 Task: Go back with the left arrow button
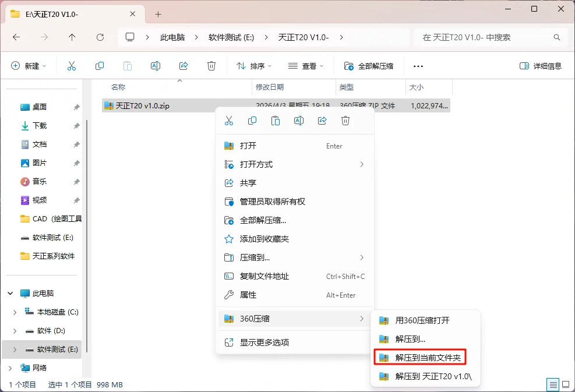16,37
